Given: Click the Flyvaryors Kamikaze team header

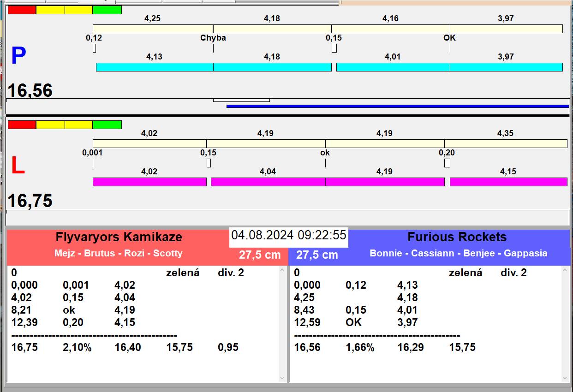Looking at the screenshot, I should pyautogui.click(x=119, y=238).
